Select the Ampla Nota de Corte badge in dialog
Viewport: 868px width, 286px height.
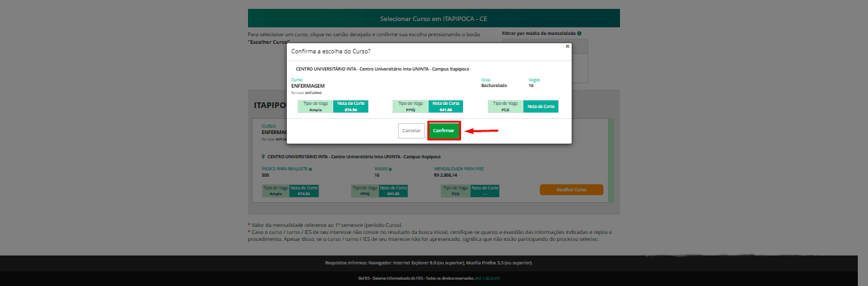[350, 106]
